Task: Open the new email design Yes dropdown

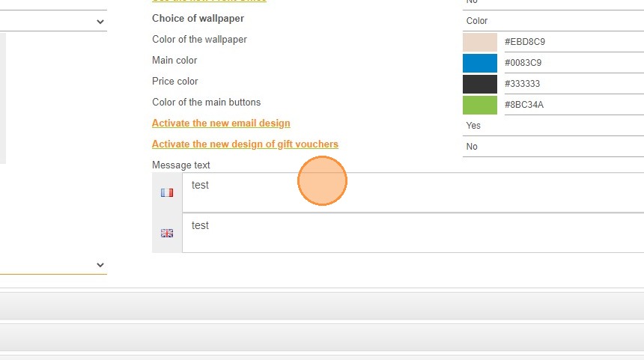Action: (x=553, y=126)
